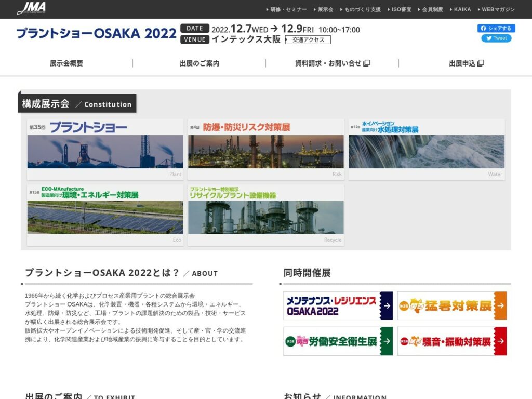Viewport: 532px width, 399px height.
Task: Click external-link icon beside 資料請求・お問い合せ
Action: [x=367, y=63]
